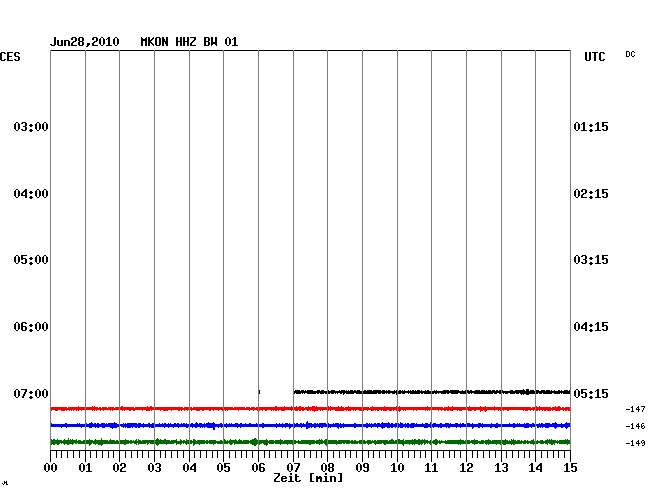Click minute tick label "04"
The height and width of the screenshot is (494, 650).
coord(189,468)
